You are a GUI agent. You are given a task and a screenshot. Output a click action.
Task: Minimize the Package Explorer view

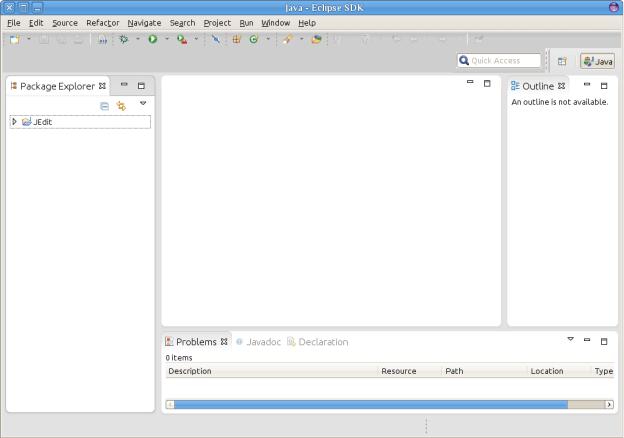124,84
